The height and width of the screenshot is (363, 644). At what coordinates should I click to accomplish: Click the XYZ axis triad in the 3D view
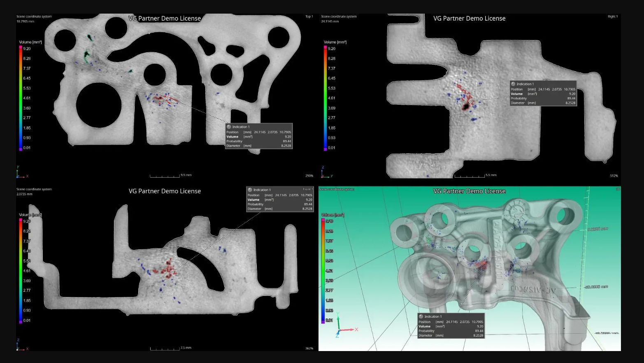point(342,326)
